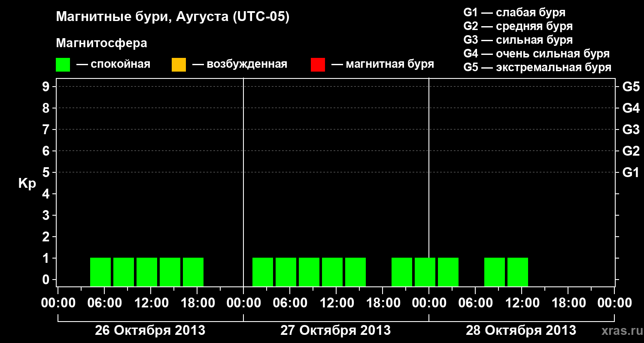Viewport: 644px width, 343px height.
Task: Click the first green bar on 27 October
Action: point(263,272)
